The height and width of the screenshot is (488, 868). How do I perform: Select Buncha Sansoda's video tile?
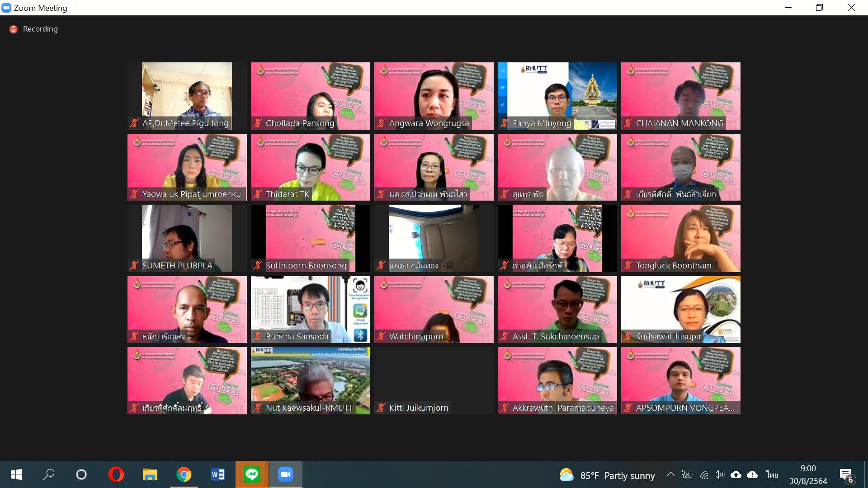click(310, 310)
